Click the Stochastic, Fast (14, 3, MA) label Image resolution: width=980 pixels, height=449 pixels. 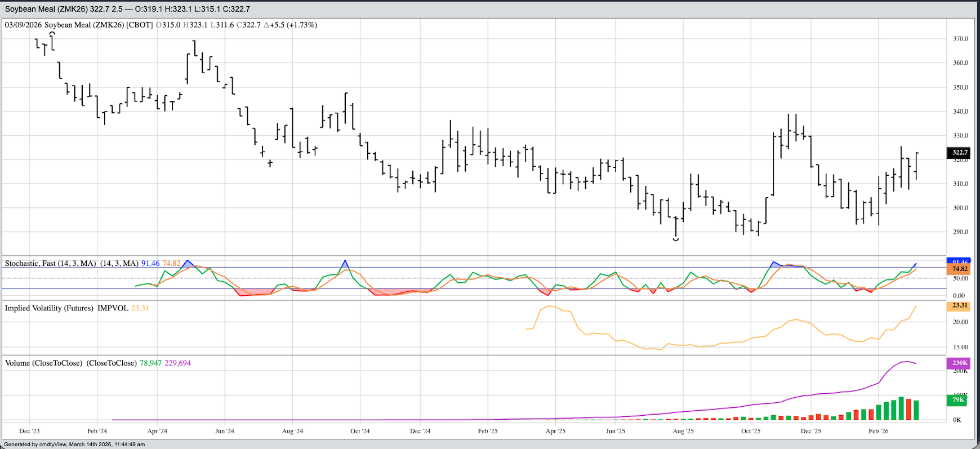[50, 263]
